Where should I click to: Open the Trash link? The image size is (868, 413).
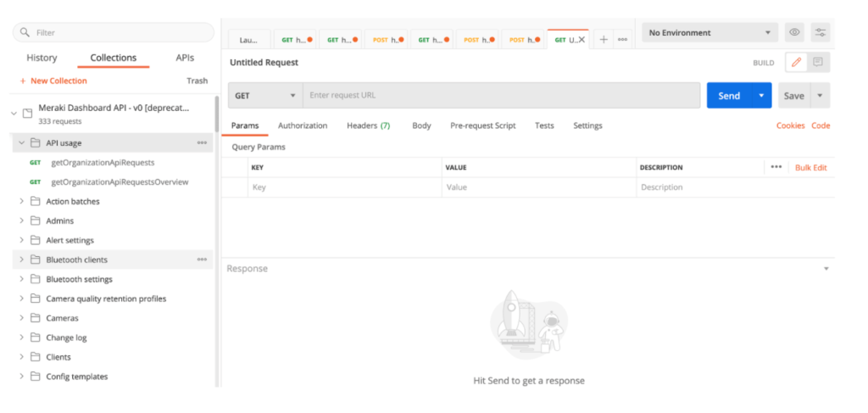tap(197, 81)
